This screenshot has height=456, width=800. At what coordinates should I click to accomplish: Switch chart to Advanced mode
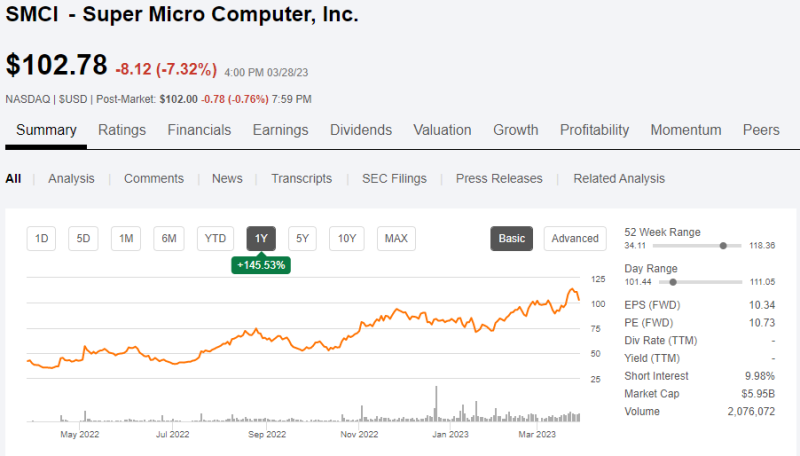pyautogui.click(x=575, y=238)
